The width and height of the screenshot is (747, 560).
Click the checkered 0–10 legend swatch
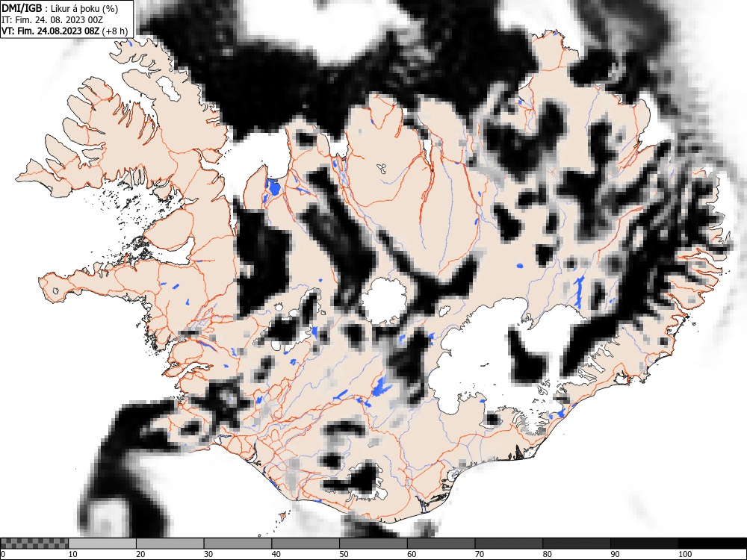34,544
